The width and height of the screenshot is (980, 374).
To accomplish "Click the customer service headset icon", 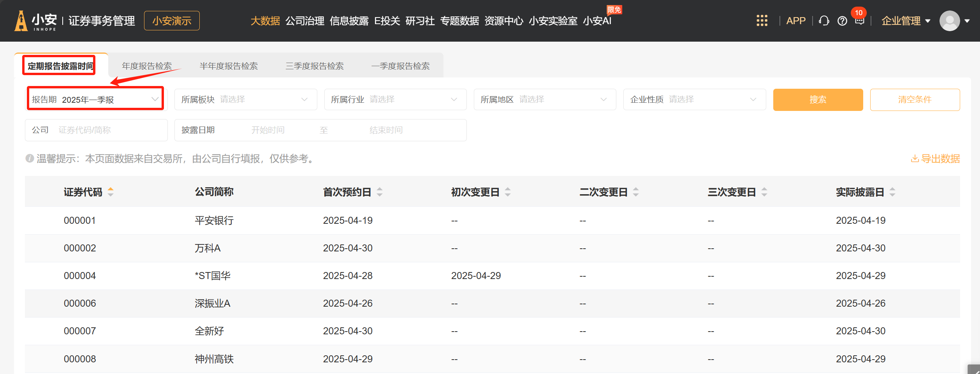I will point(824,21).
